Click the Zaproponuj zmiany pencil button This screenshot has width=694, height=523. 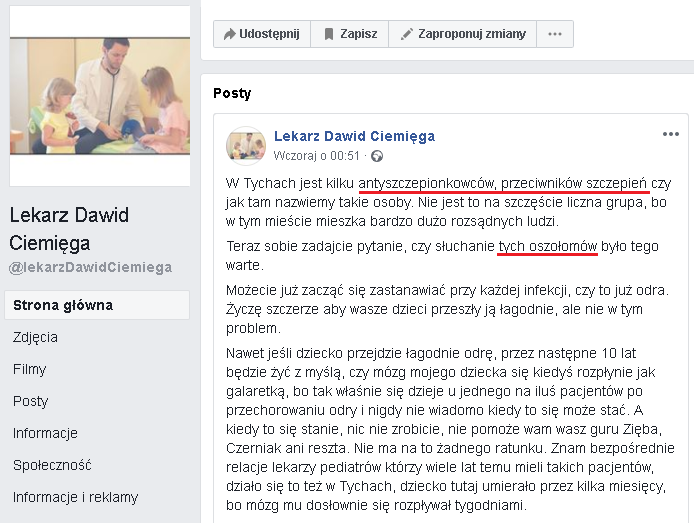pos(462,34)
